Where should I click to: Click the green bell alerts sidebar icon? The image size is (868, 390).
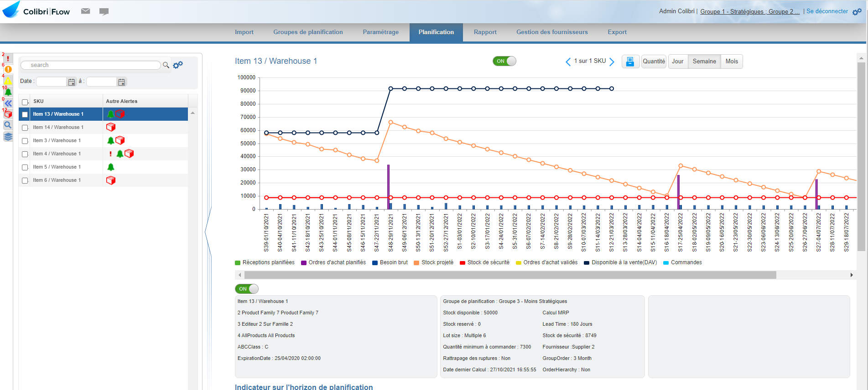pos(8,92)
